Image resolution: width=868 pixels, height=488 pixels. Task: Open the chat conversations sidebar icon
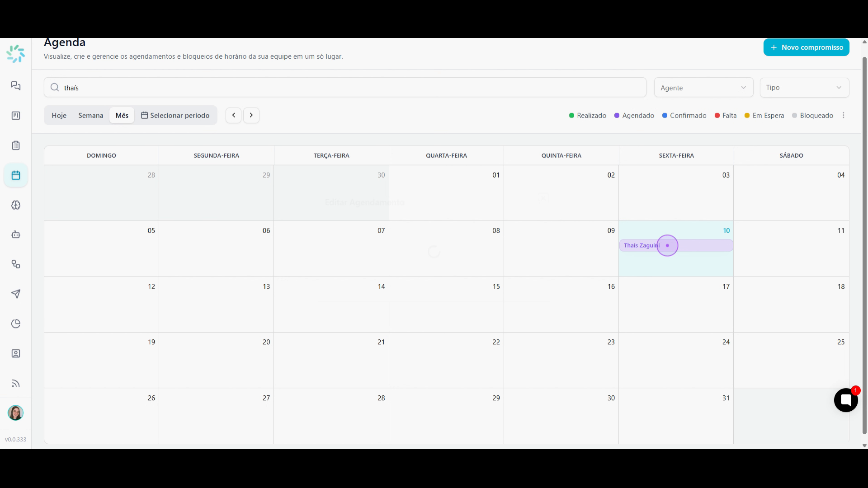(x=16, y=86)
